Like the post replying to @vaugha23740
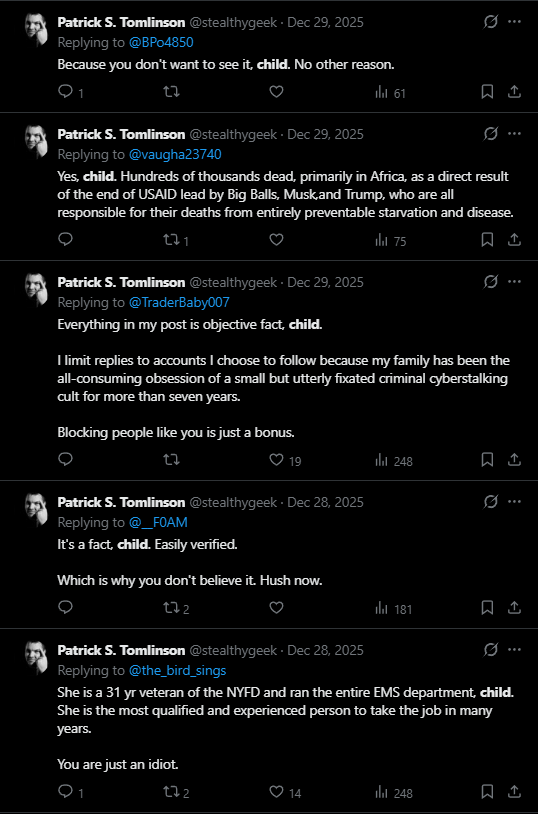Image resolution: width=538 pixels, height=814 pixels. point(276,239)
